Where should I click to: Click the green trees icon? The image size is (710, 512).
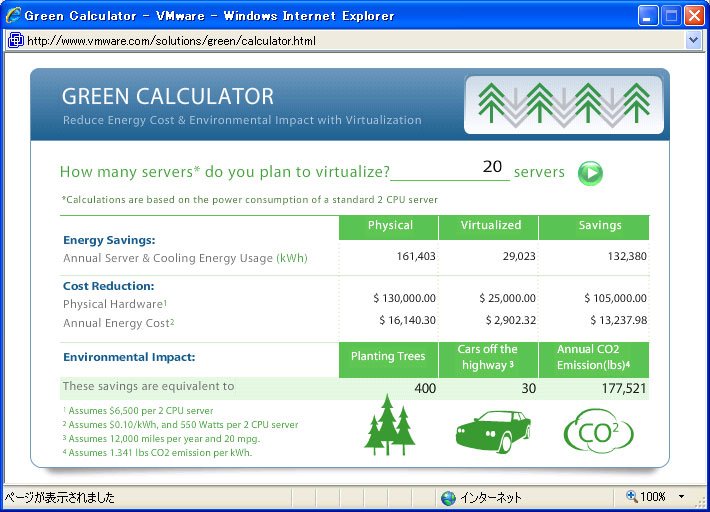389,425
